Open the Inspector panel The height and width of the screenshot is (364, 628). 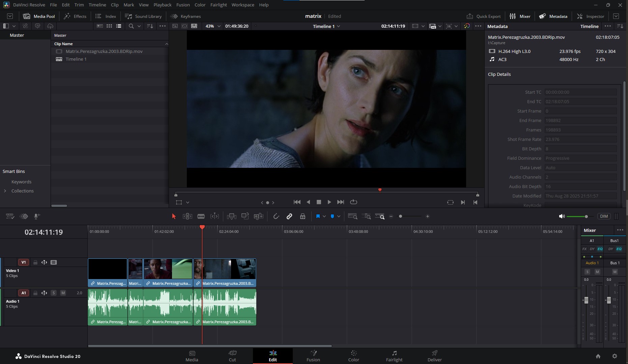(591, 16)
